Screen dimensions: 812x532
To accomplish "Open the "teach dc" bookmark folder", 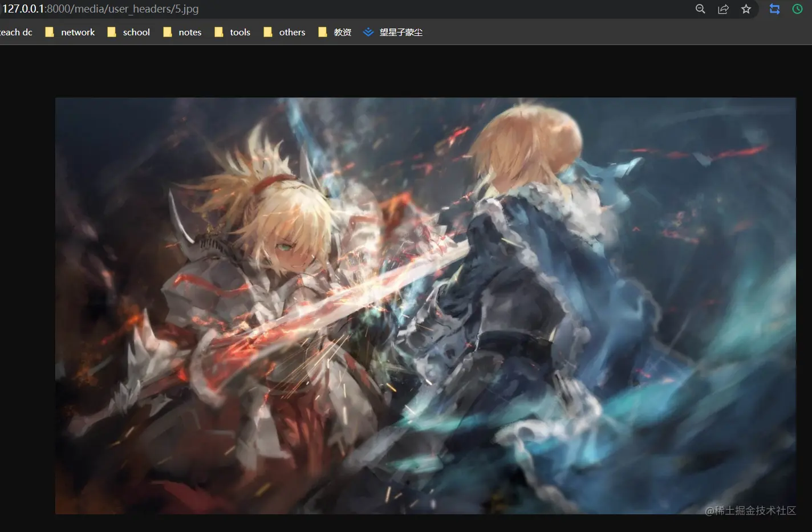I will coord(16,33).
